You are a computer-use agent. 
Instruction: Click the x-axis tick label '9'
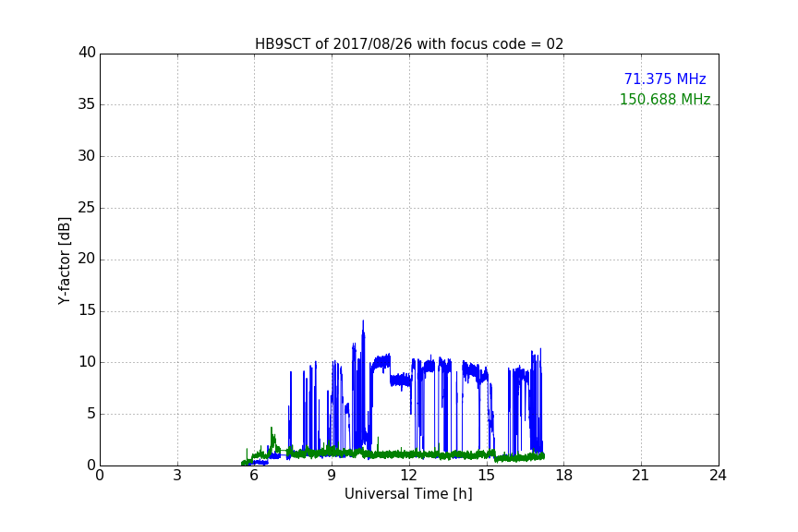click(332, 476)
